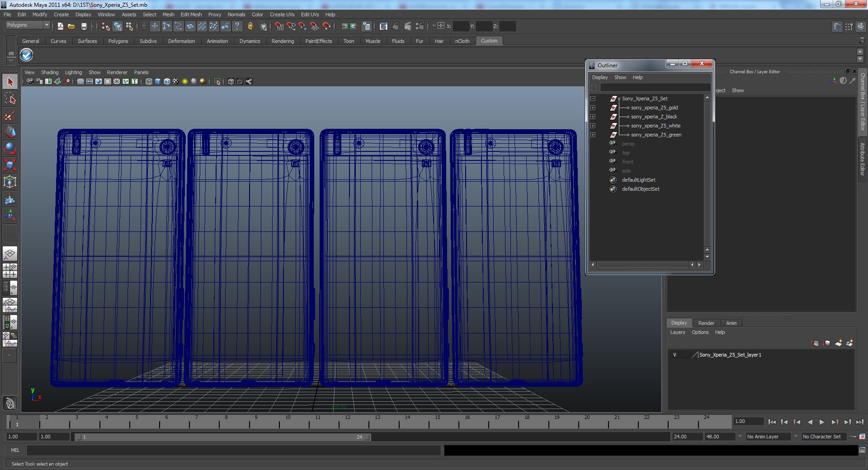Image resolution: width=868 pixels, height=470 pixels.
Task: Select the Move tool in toolbox
Action: coord(10,132)
